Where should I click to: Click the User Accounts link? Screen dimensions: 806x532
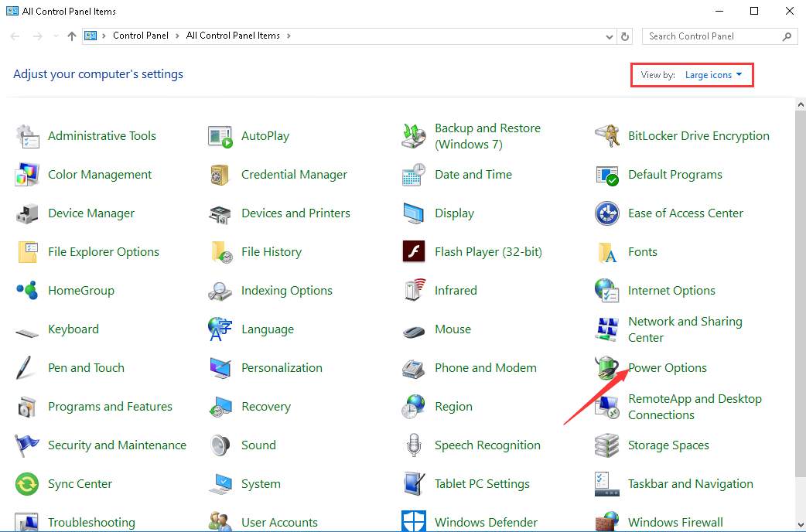(x=280, y=522)
